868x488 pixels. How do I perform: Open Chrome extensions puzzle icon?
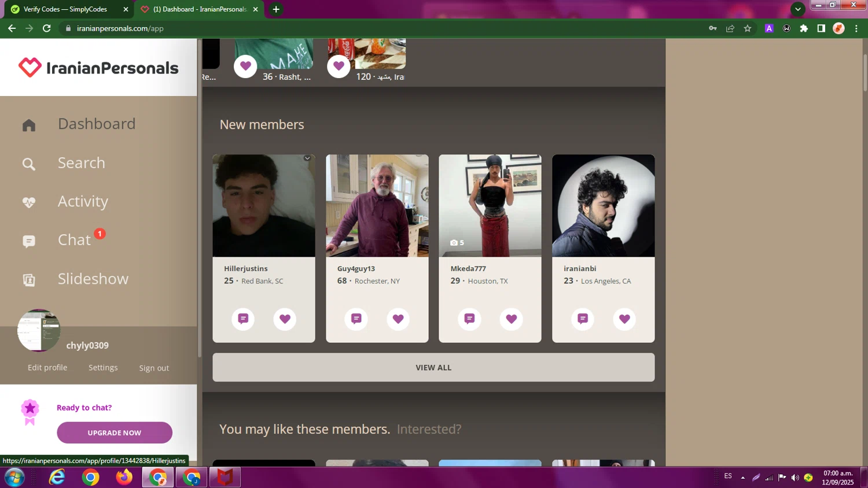click(x=804, y=28)
